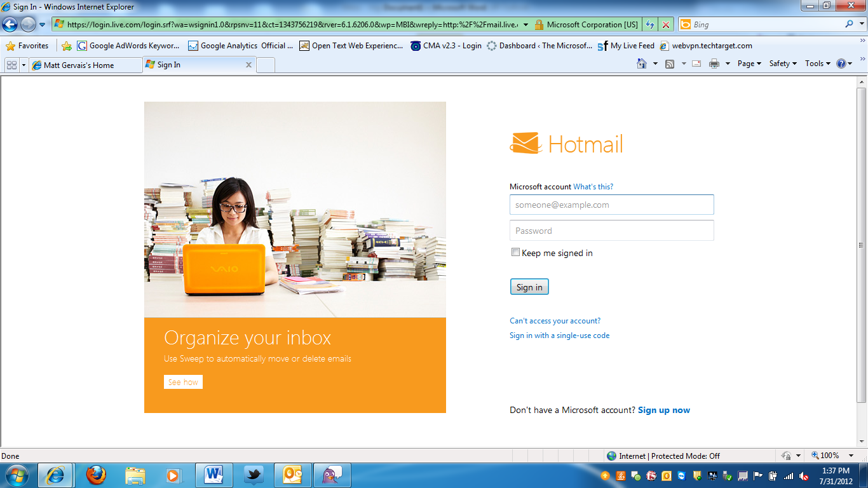The width and height of the screenshot is (868, 488).
Task: Click the Quick Tabs grid icon
Action: tap(11, 65)
